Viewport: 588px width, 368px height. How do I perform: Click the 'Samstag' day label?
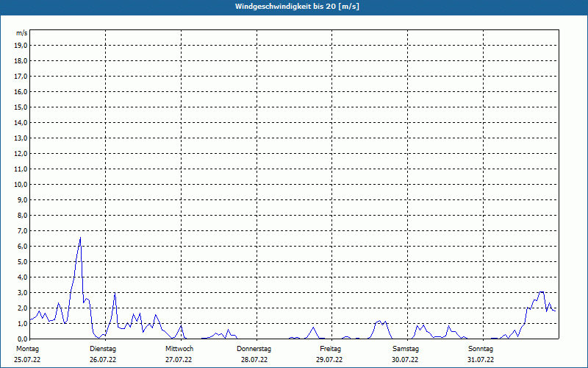(x=406, y=349)
